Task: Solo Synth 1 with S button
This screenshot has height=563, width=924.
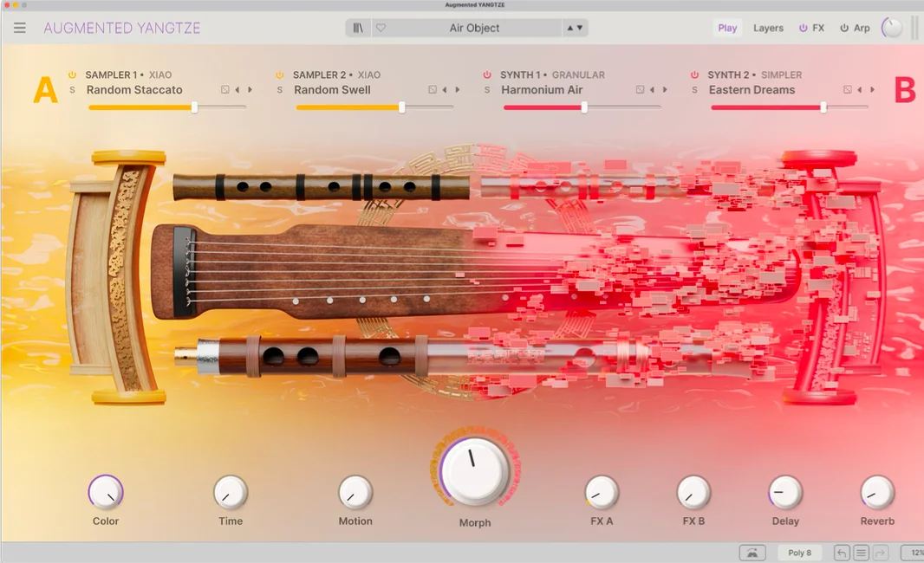Action: (x=487, y=90)
